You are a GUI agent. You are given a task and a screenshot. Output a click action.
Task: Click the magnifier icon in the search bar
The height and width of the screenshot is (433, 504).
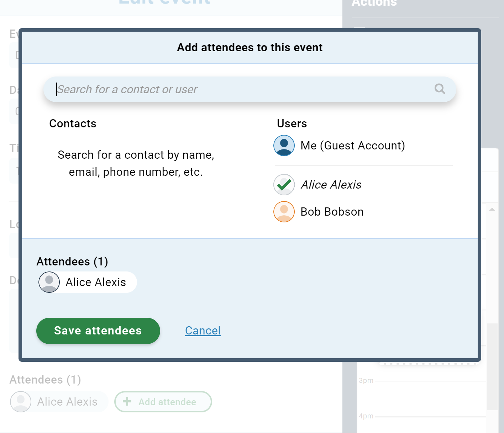click(440, 89)
